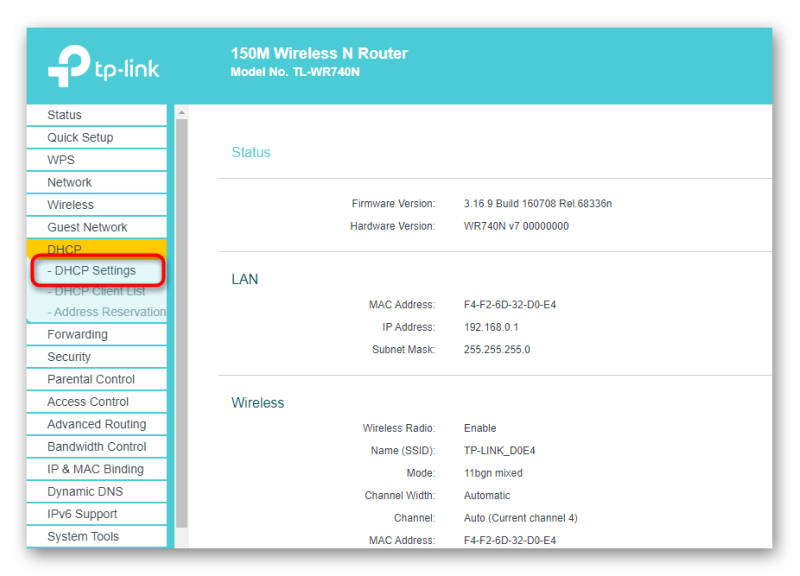800x576 pixels.
Task: Open Bandwidth Control settings
Action: 97,446
